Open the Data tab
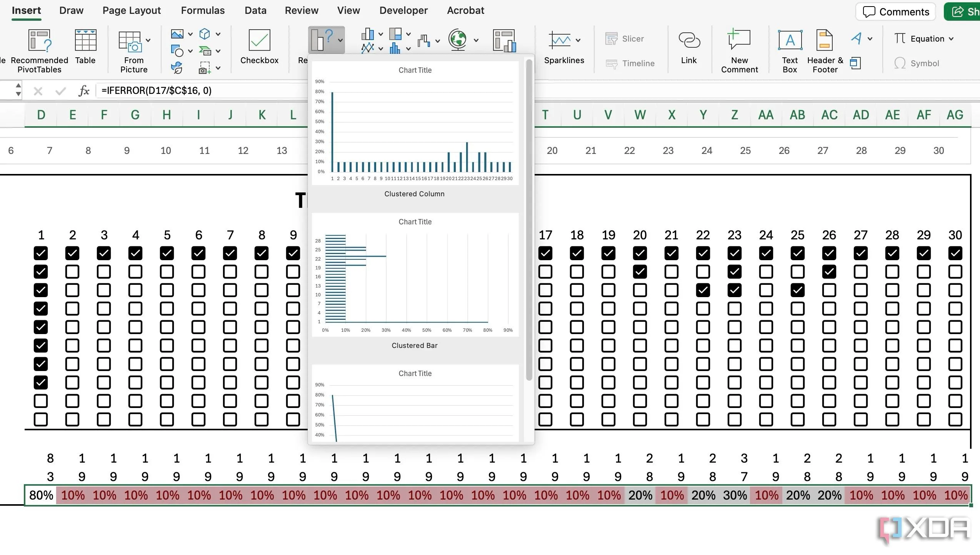Screen dimensions: 980x555 (255, 10)
